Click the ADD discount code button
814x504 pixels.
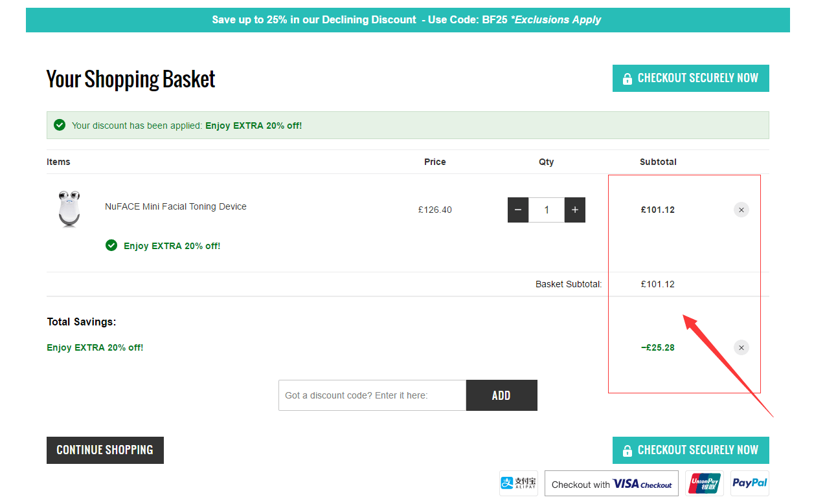501,395
